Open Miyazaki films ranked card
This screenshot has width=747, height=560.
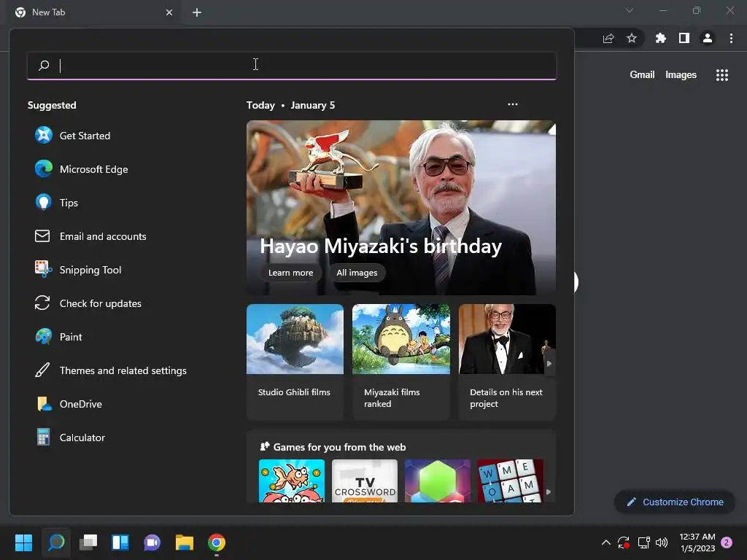click(x=401, y=362)
